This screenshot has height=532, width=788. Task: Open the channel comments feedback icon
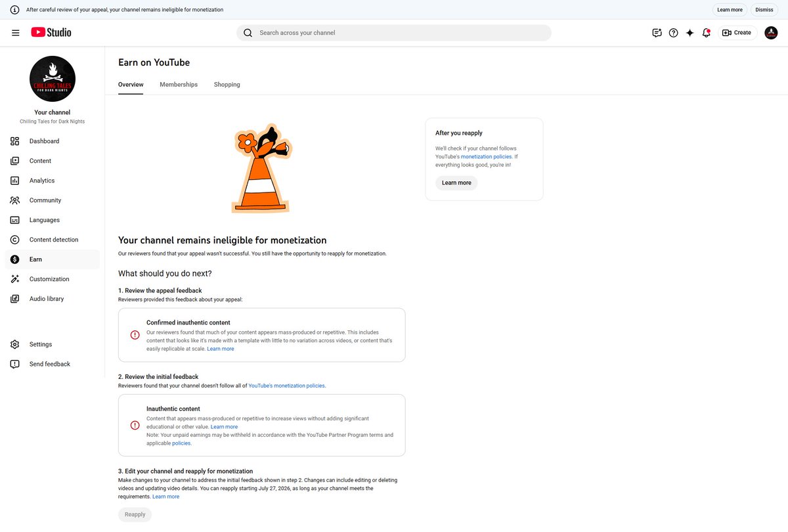657,33
